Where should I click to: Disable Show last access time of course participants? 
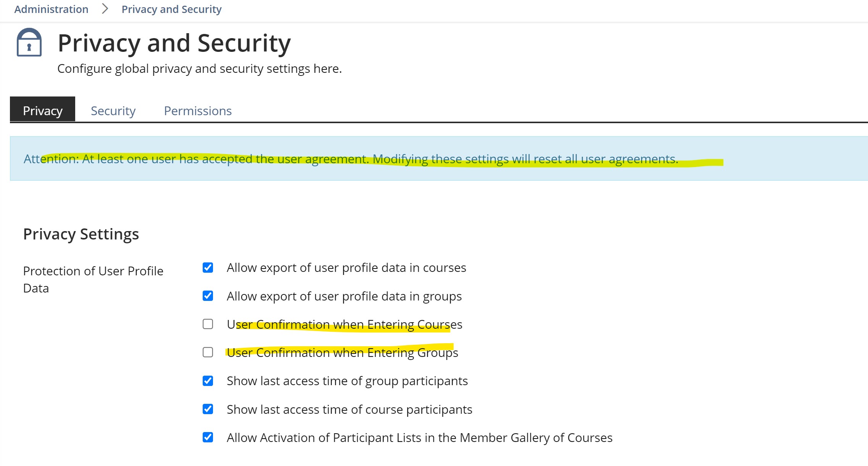[x=208, y=409]
